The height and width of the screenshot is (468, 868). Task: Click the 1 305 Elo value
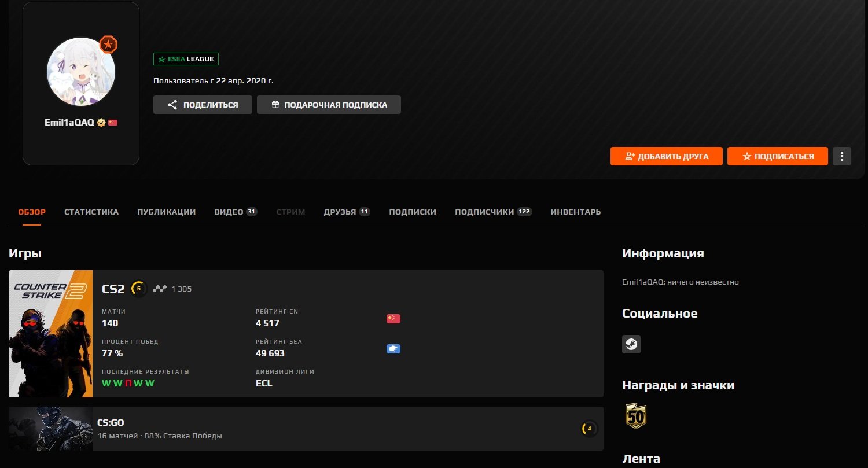(181, 289)
